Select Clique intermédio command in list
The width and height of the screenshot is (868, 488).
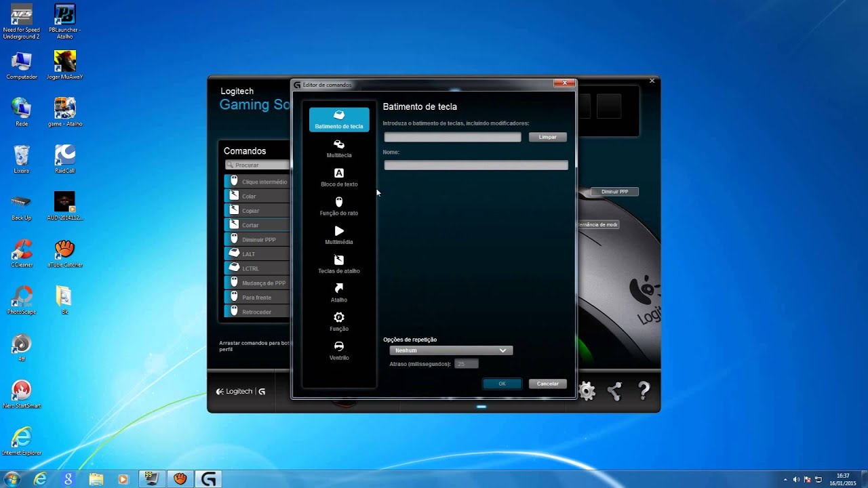click(258, 182)
